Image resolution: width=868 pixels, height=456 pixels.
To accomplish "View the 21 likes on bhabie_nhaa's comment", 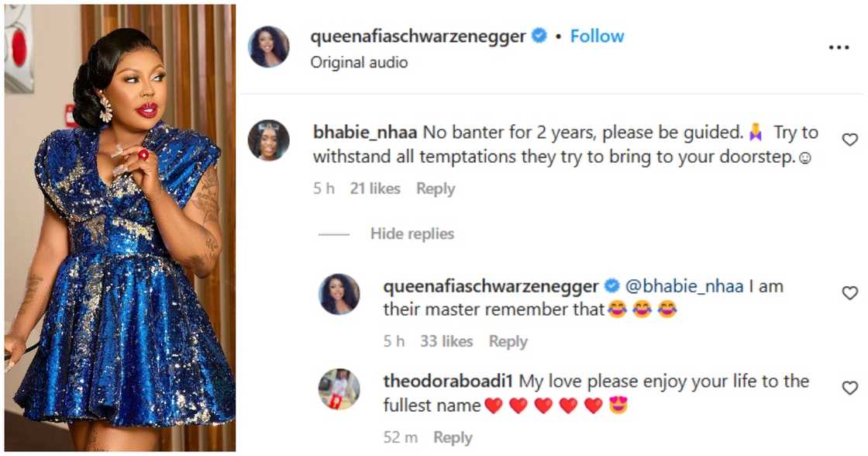I will (x=375, y=188).
